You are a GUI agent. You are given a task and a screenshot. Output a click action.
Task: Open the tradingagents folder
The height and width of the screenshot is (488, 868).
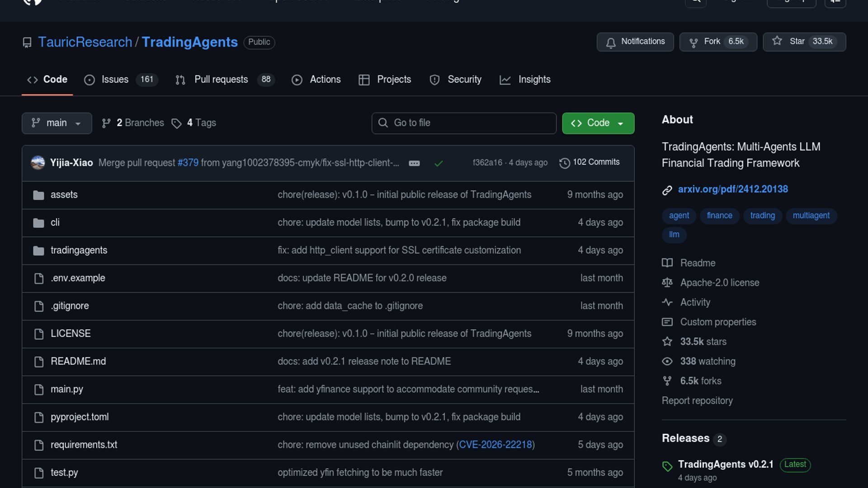[79, 250]
